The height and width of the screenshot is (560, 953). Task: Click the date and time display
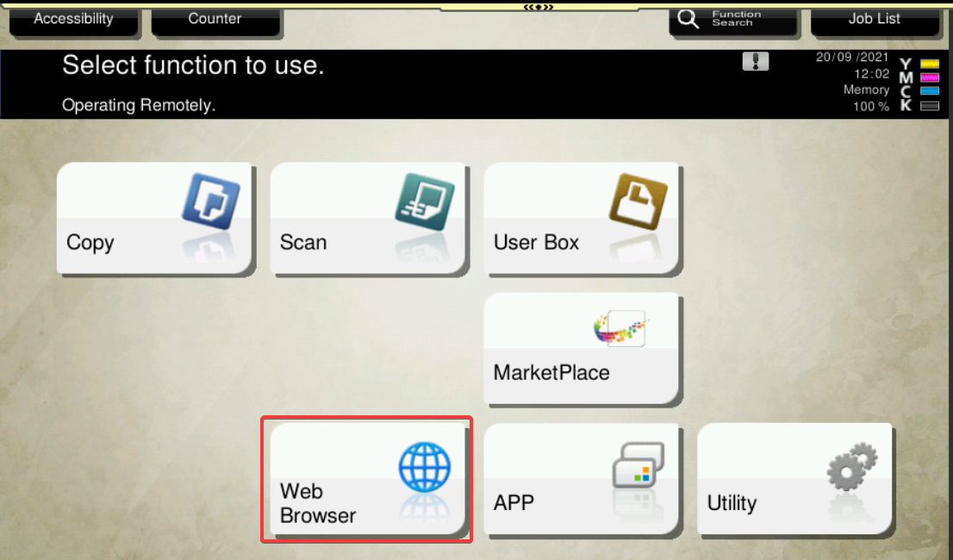pos(851,65)
